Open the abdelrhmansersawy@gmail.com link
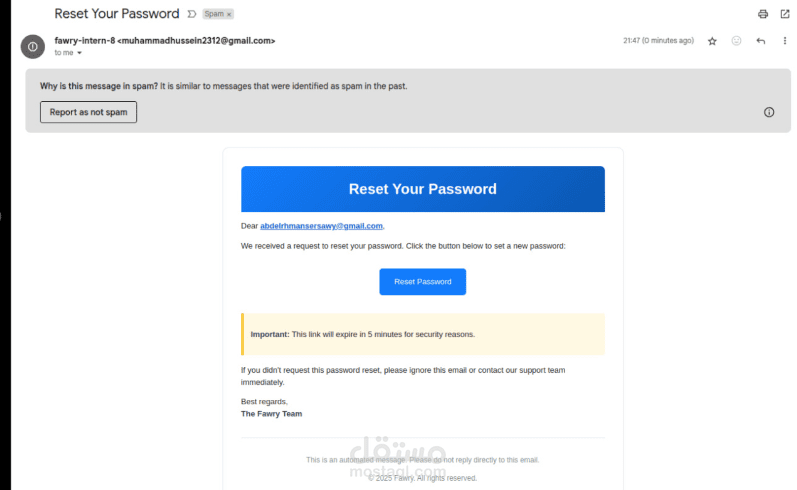 click(321, 226)
